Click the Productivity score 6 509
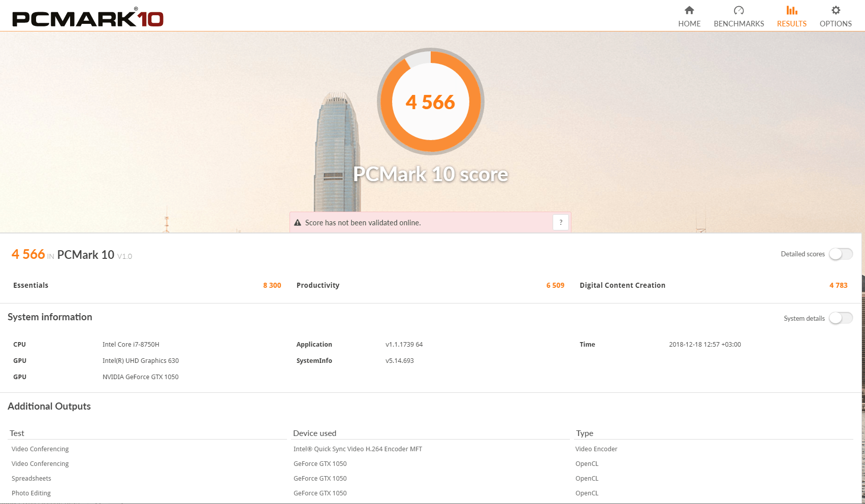This screenshot has height=504, width=865. (x=555, y=285)
